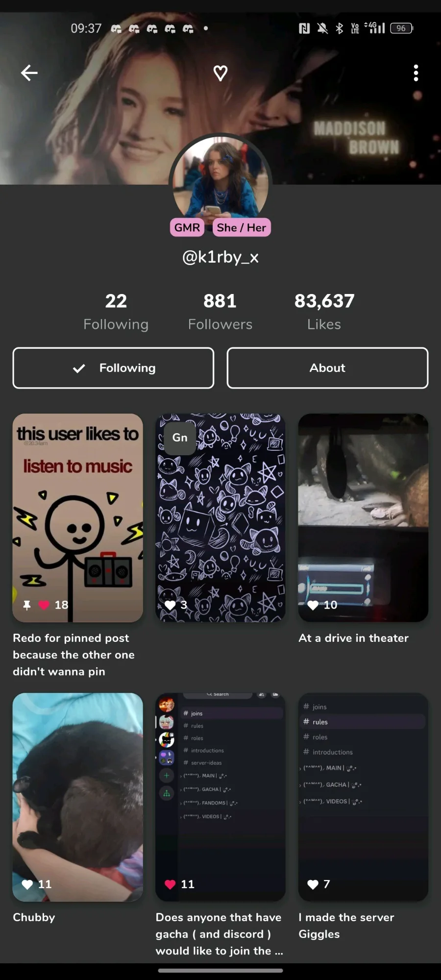This screenshot has height=980, width=441.
Task: Tap the heart icon on profile header
Action: coord(220,73)
